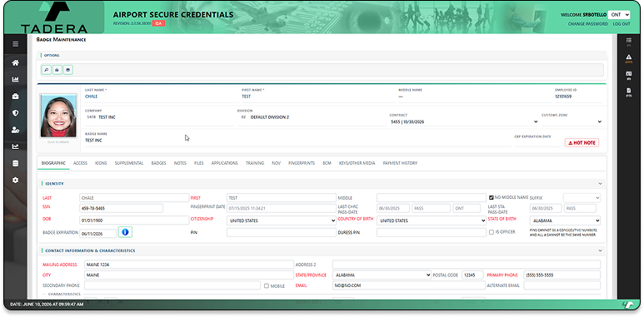This screenshot has height=317, width=644.
Task: Click the blue info icon beside Badge Expiration
Action: click(125, 232)
